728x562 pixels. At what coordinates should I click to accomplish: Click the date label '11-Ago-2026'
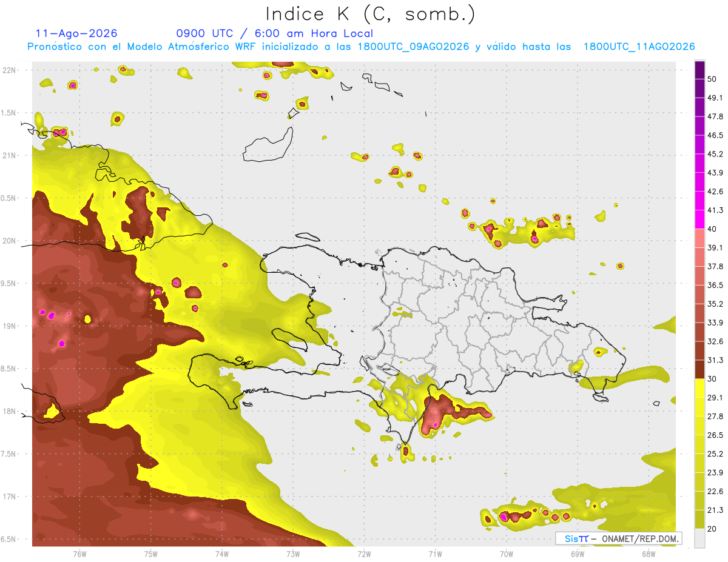click(x=76, y=33)
